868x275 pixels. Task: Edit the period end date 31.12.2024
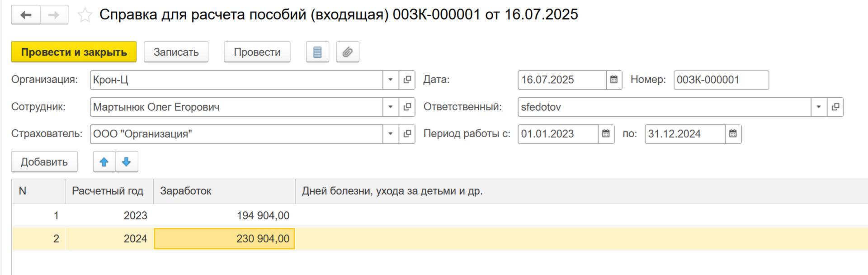(x=685, y=134)
